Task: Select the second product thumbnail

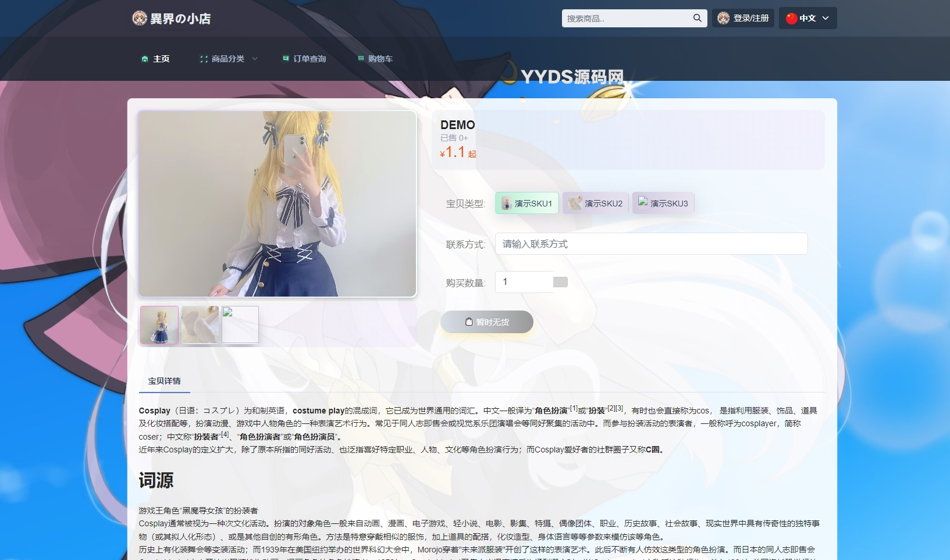Action: (x=200, y=325)
